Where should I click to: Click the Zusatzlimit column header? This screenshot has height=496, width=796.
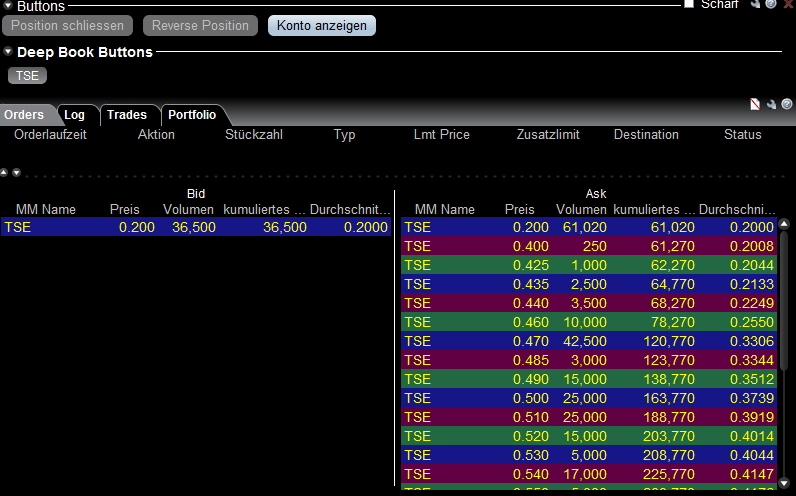pos(548,135)
